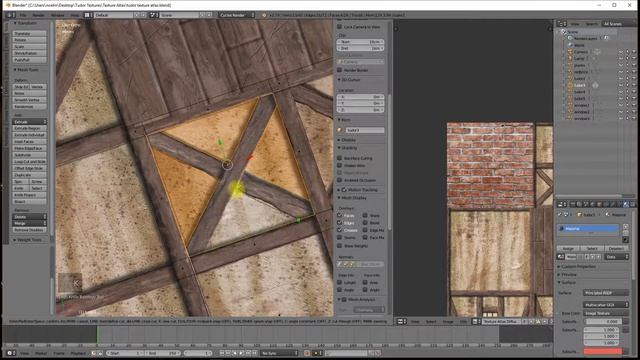Remove the material slot with minus
Viewport: 640px width, 360px height.
[625, 233]
